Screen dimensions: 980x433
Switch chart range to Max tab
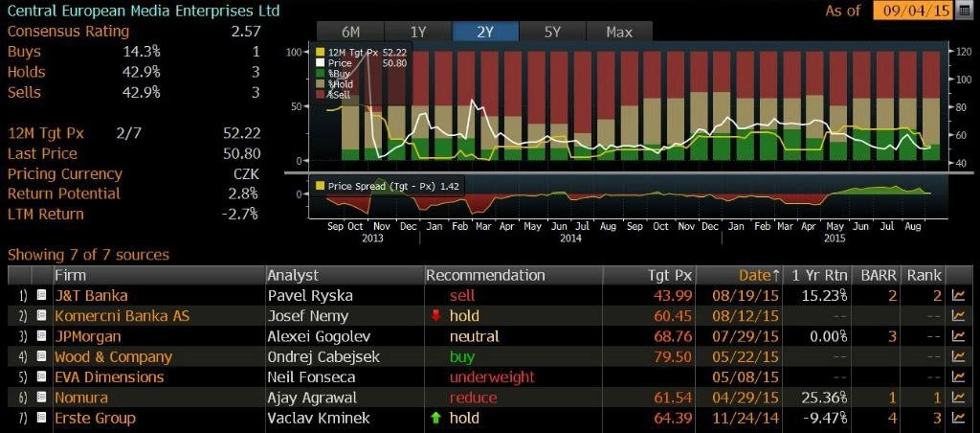(619, 32)
